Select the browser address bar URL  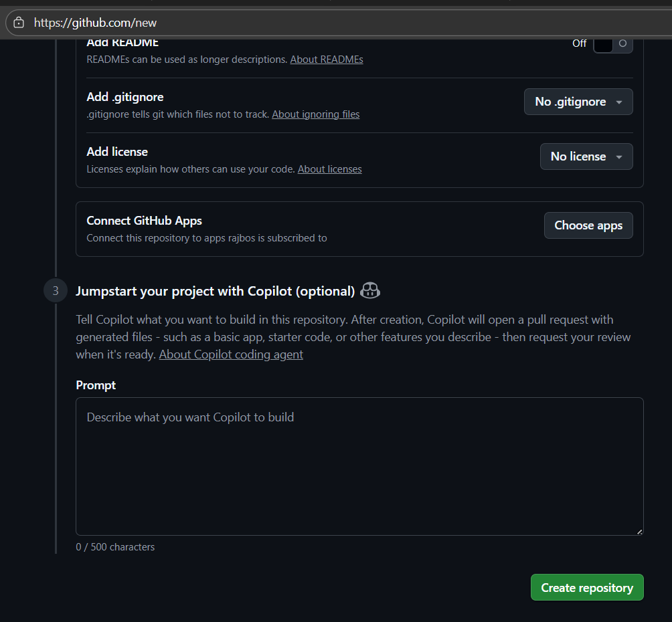pyautogui.click(x=94, y=22)
